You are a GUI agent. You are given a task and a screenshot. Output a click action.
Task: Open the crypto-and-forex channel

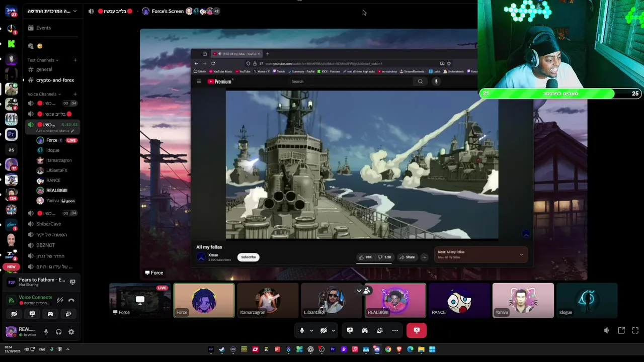52,80
